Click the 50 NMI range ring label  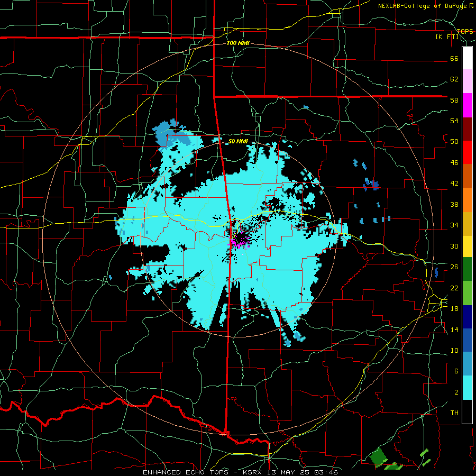238,141
